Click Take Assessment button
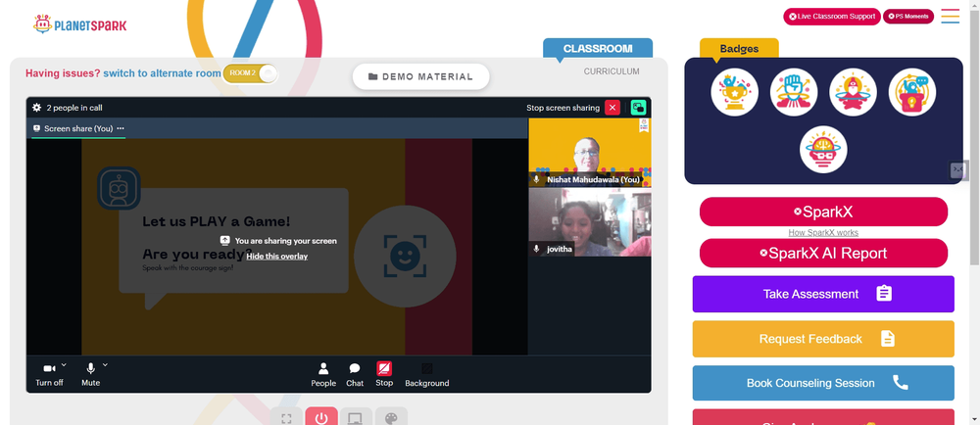This screenshot has height=425, width=980. click(823, 294)
